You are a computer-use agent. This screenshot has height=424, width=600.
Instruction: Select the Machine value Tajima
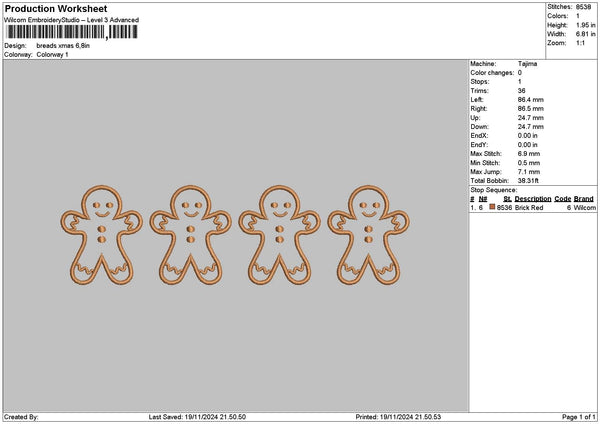[527, 64]
